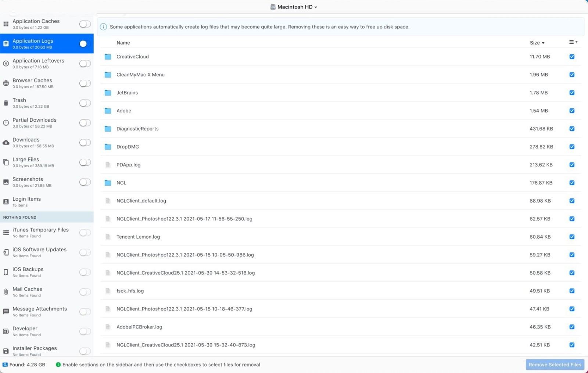Image resolution: width=588 pixels, height=373 pixels.
Task: Click the PDApp.log file icon
Action: [x=108, y=165]
